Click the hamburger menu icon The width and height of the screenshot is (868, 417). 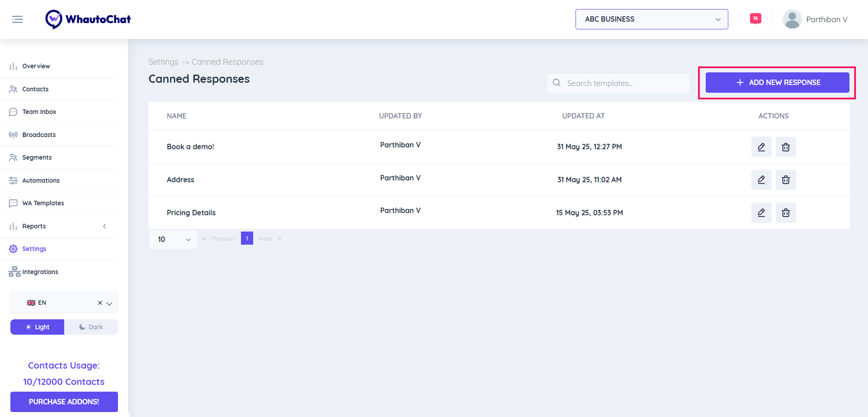18,19
